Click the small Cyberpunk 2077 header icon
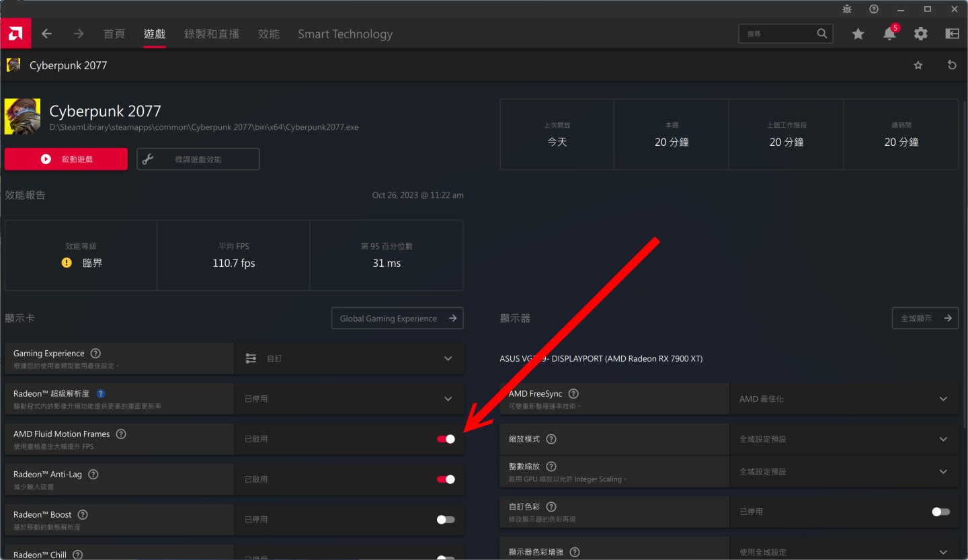This screenshot has height=560, width=968. tap(13, 65)
